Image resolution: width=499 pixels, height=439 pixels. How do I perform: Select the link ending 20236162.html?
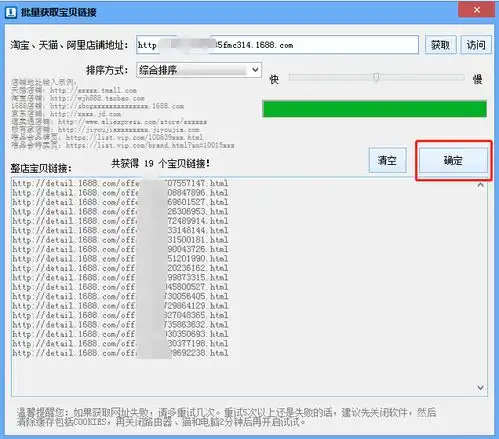pyautogui.click(x=120, y=268)
